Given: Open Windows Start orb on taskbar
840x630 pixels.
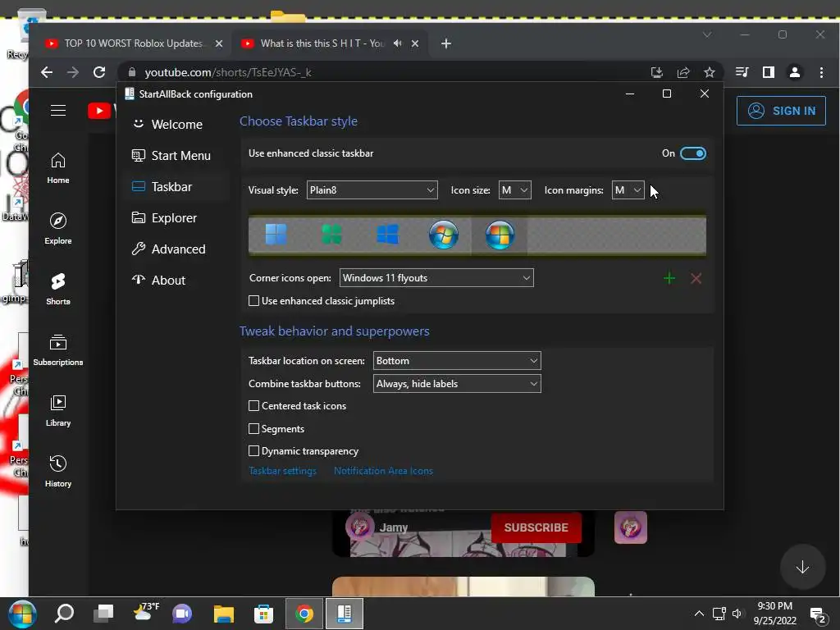Looking at the screenshot, I should [22, 614].
